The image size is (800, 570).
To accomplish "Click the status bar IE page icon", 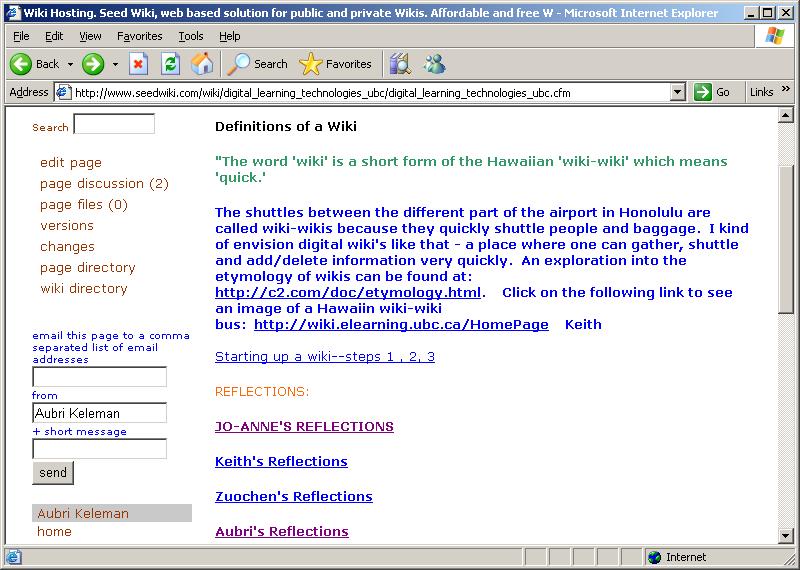I will pyautogui.click(x=13, y=557).
